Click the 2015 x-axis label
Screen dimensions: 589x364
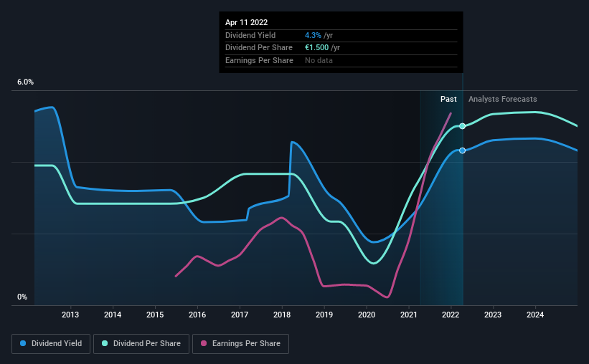point(155,315)
